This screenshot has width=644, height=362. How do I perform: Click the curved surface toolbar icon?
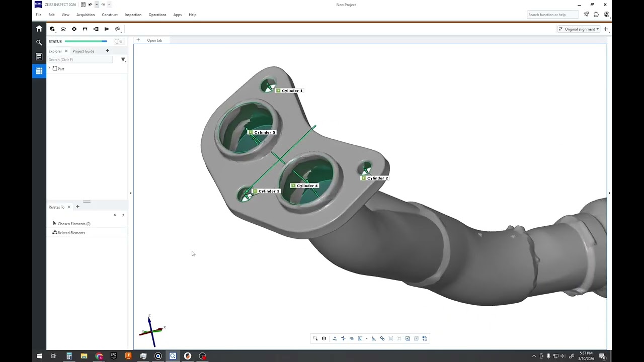click(63, 29)
